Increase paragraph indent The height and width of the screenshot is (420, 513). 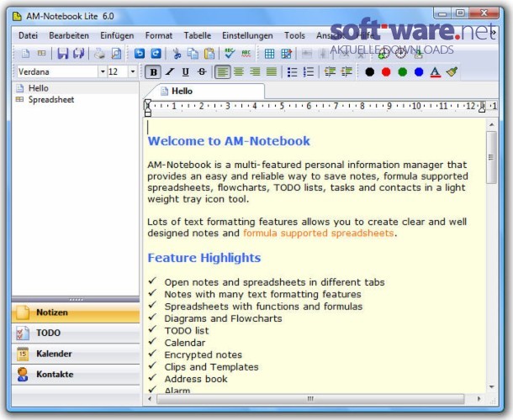[346, 72]
